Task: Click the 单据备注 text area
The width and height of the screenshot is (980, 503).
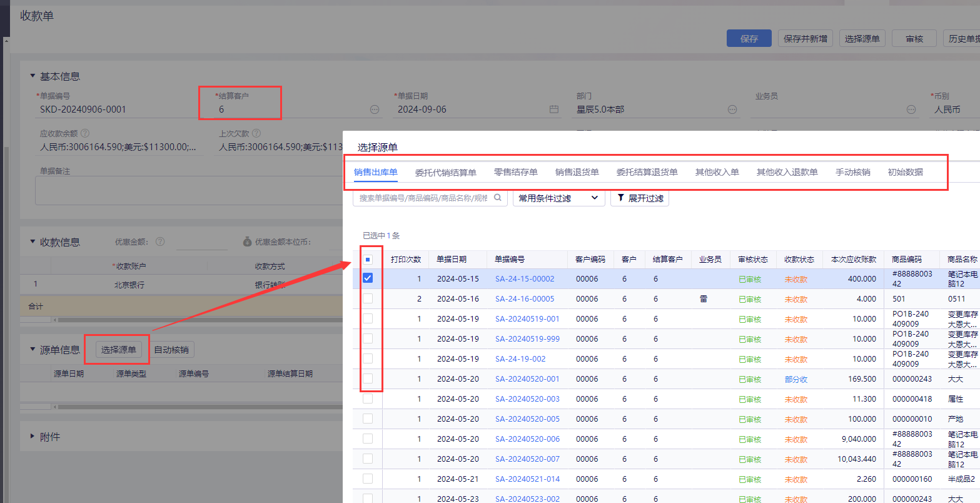Action: 189,190
